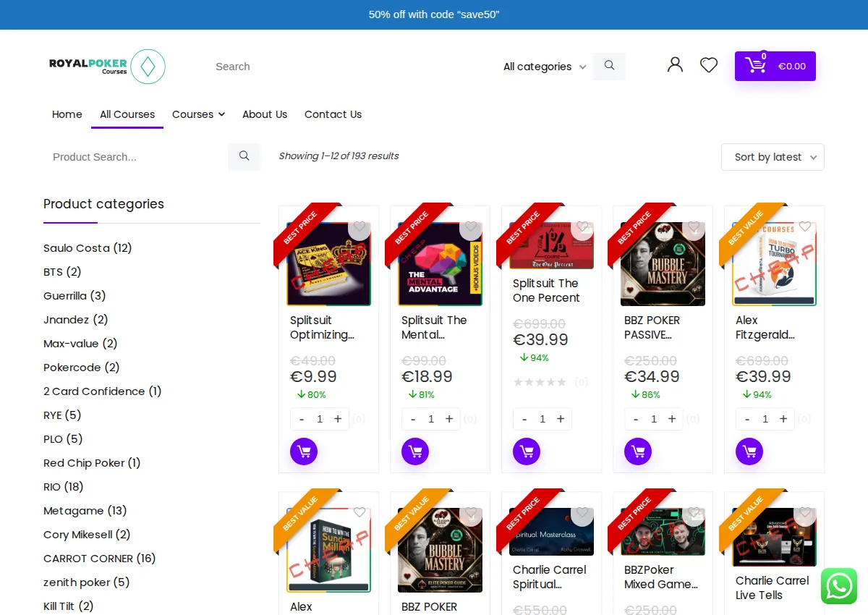Focus the header Search field
868x615 pixels.
tap(351, 67)
